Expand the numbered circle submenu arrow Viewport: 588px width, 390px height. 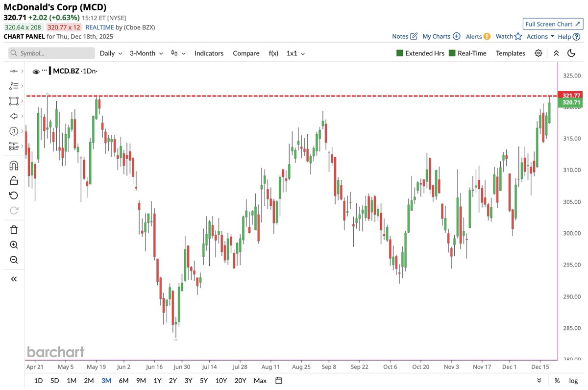23,131
